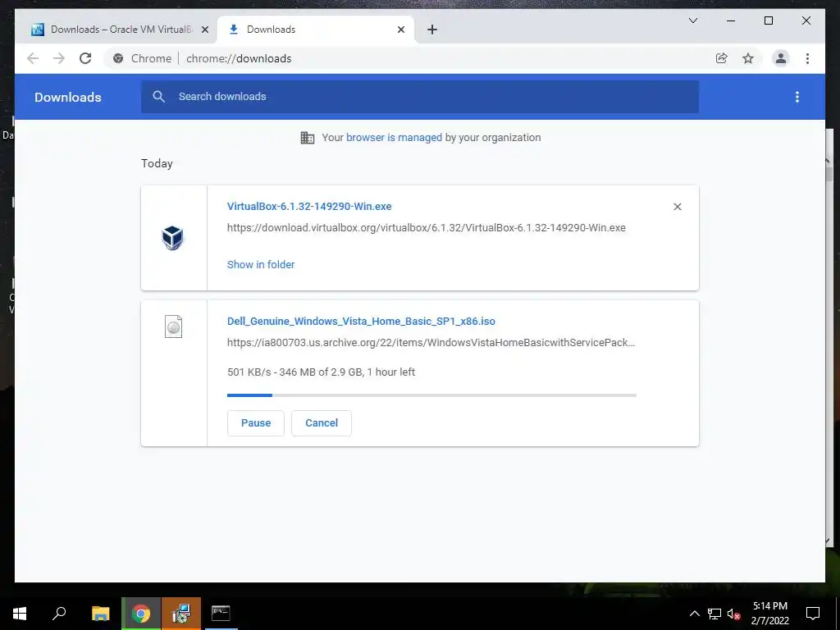Image resolution: width=840 pixels, height=630 pixels.
Task: Open VirtualBox-6.1.32-149290-Win.exe file link
Action: tap(309, 206)
